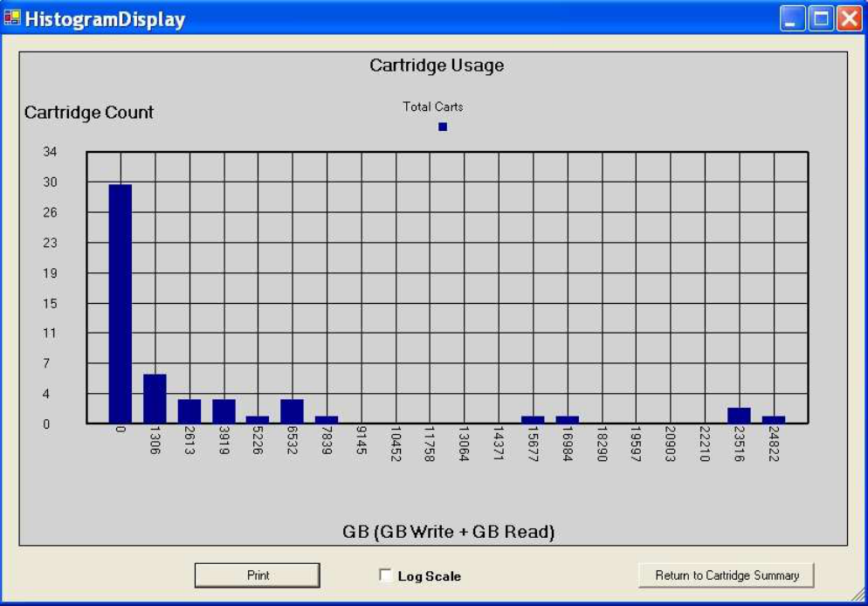Click the Total Carts legend color square
Image resolution: width=868 pixels, height=606 pixels.
pos(443,127)
